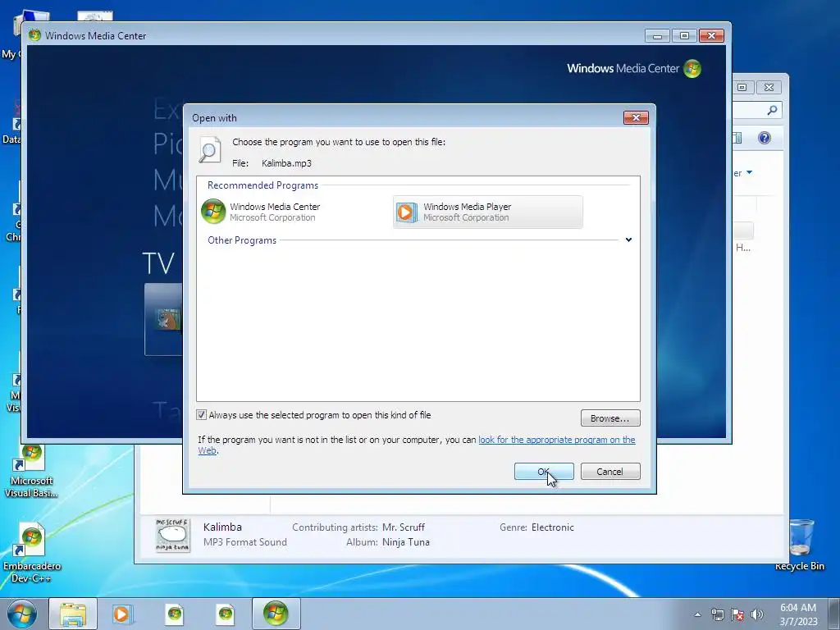Select Windows Media Player program entry
The image size is (840, 630).
(488, 212)
